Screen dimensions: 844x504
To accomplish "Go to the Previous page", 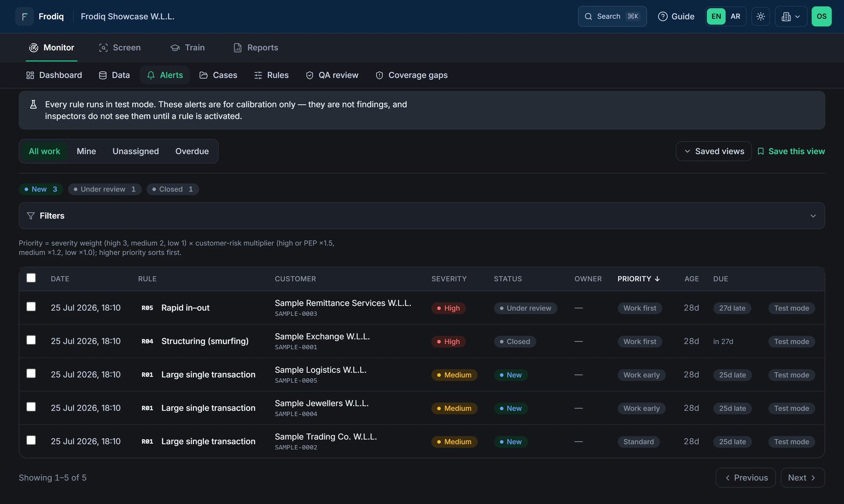I will (746, 478).
